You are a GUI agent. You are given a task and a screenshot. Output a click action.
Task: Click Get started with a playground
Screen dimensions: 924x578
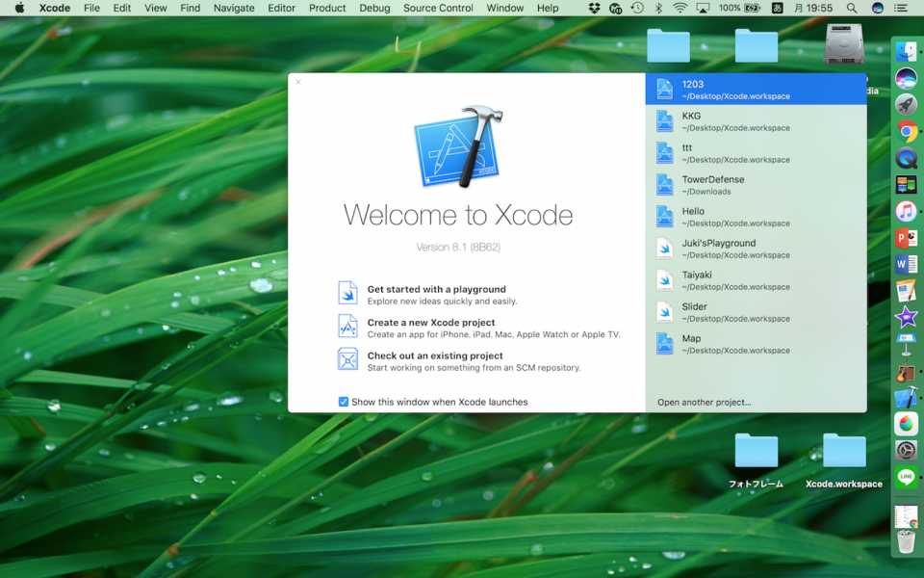coord(437,289)
